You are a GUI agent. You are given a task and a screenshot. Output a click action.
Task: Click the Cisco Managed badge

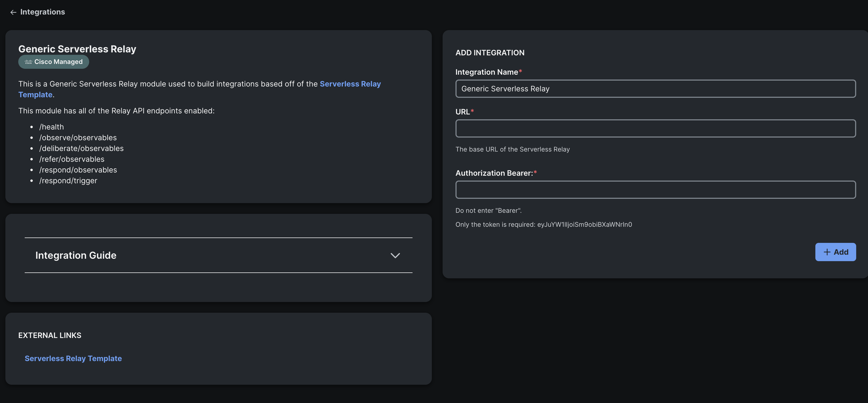pyautogui.click(x=53, y=62)
